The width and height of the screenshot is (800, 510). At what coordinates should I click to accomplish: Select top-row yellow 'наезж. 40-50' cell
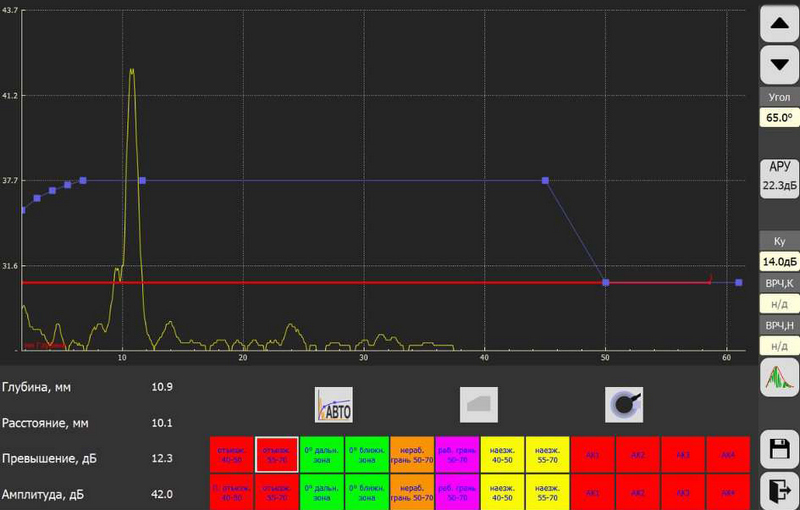tap(502, 453)
